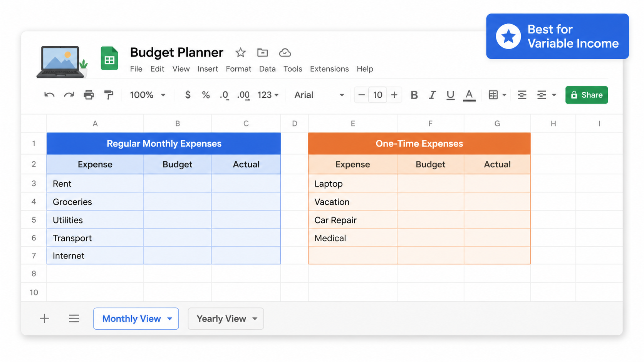Toggle Bold formatting
This screenshot has width=644, height=362.
pos(414,95)
